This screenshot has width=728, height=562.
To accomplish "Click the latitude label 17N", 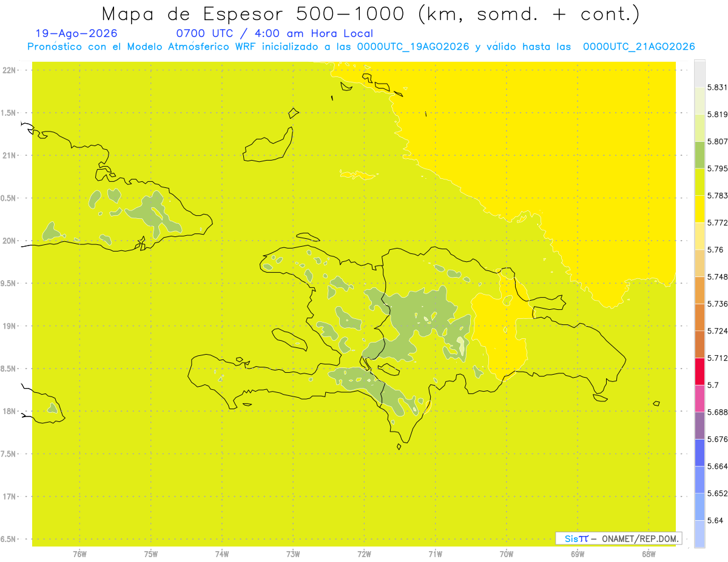I will coord(9,497).
